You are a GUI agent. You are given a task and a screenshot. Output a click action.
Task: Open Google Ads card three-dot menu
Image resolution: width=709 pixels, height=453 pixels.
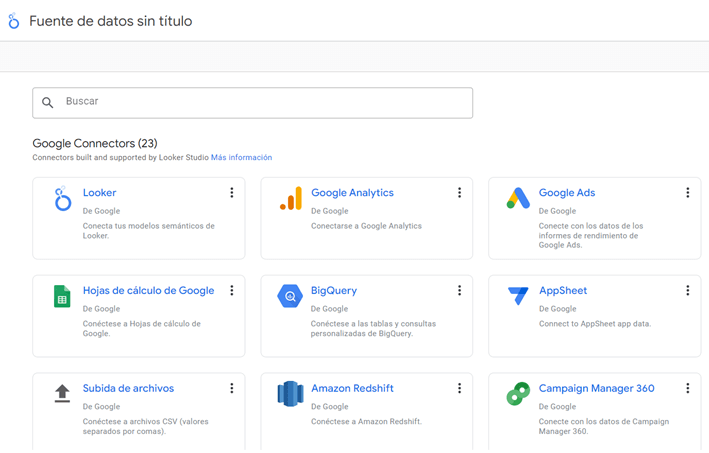pyautogui.click(x=688, y=193)
